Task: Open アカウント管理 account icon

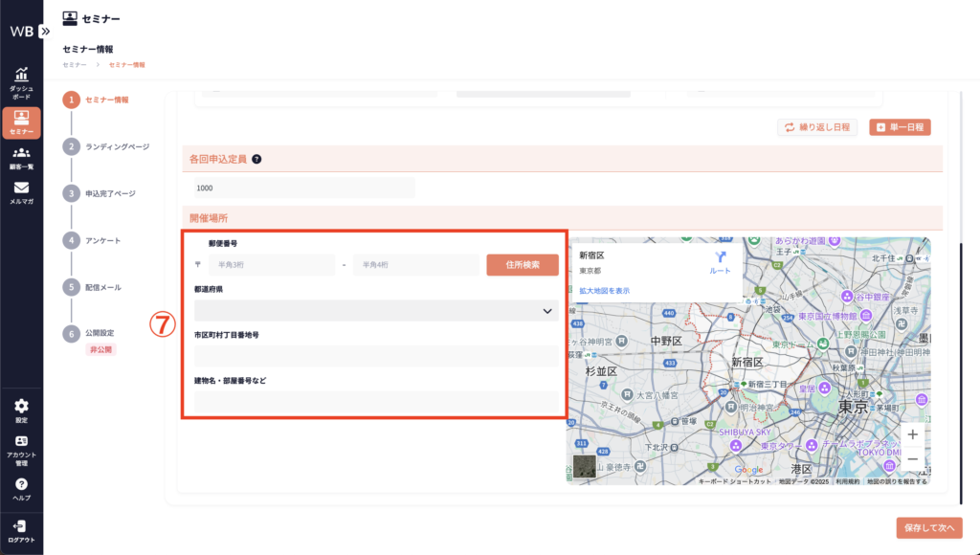Action: (21, 441)
